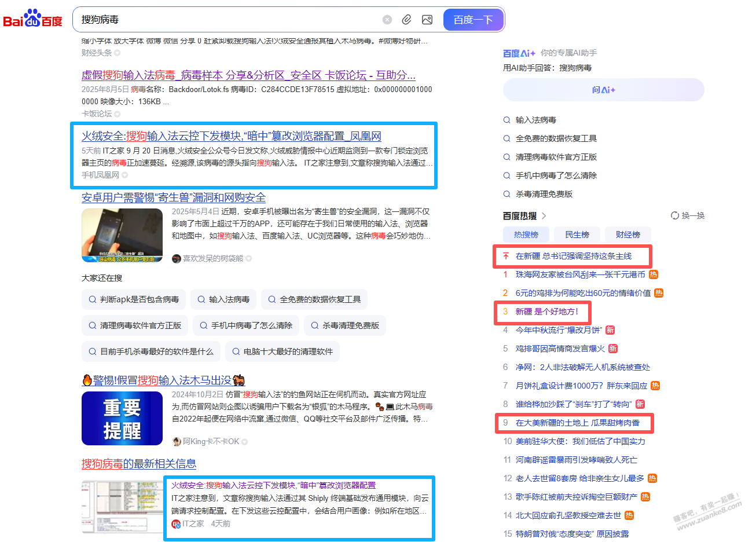The image size is (756, 542).
Task: Open image search icon in search box
Action: click(x=427, y=20)
